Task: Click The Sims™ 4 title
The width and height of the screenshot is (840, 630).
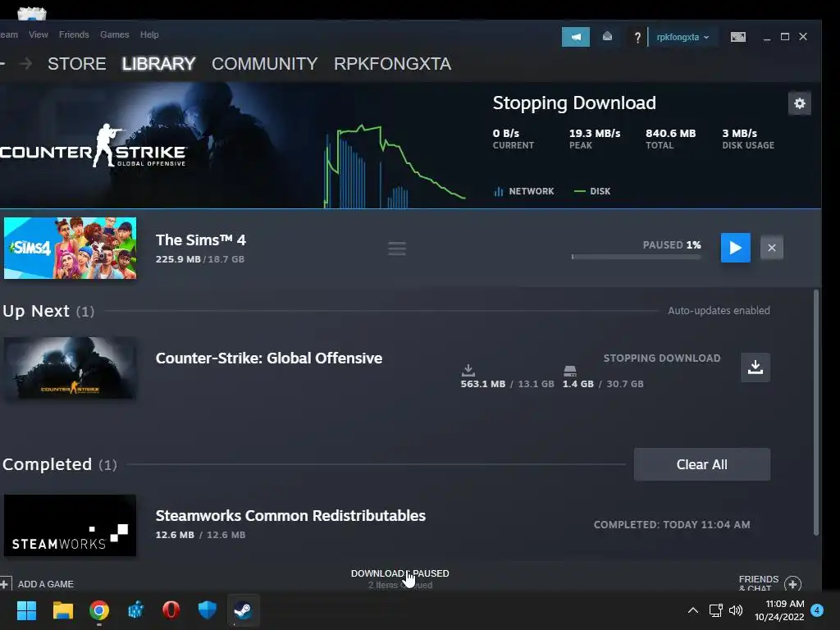Action: click(201, 240)
